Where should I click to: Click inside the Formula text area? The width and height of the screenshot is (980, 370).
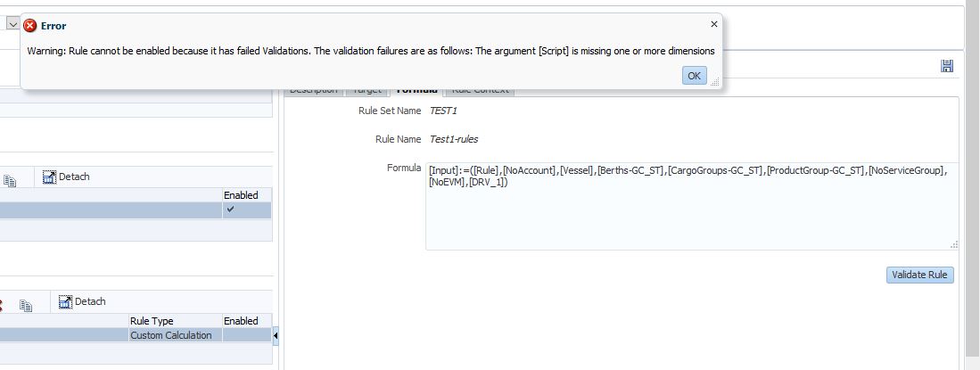692,206
